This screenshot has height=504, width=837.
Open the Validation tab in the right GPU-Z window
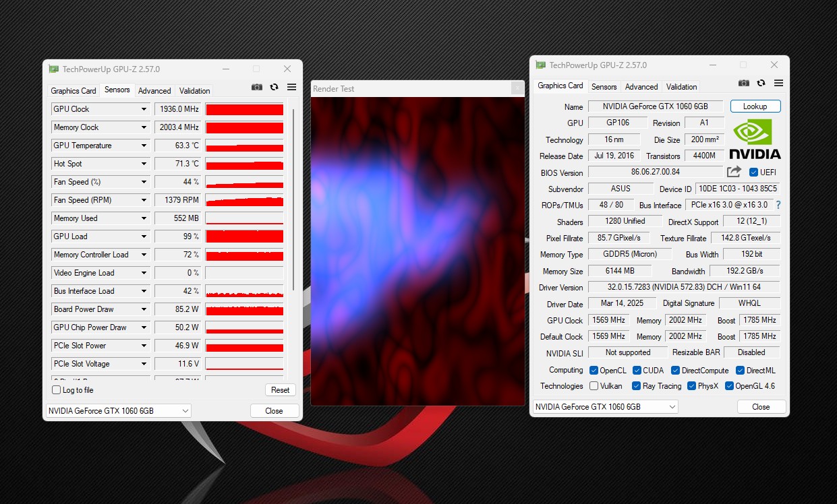coord(682,87)
